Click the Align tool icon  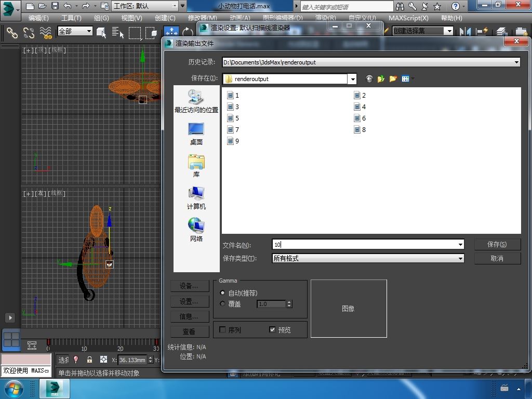click(x=482, y=32)
